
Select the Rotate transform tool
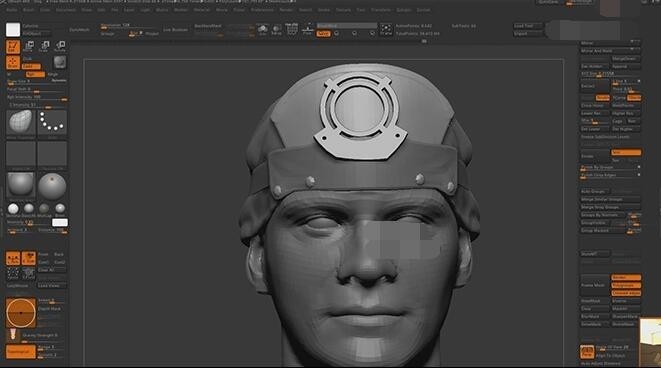[60, 46]
